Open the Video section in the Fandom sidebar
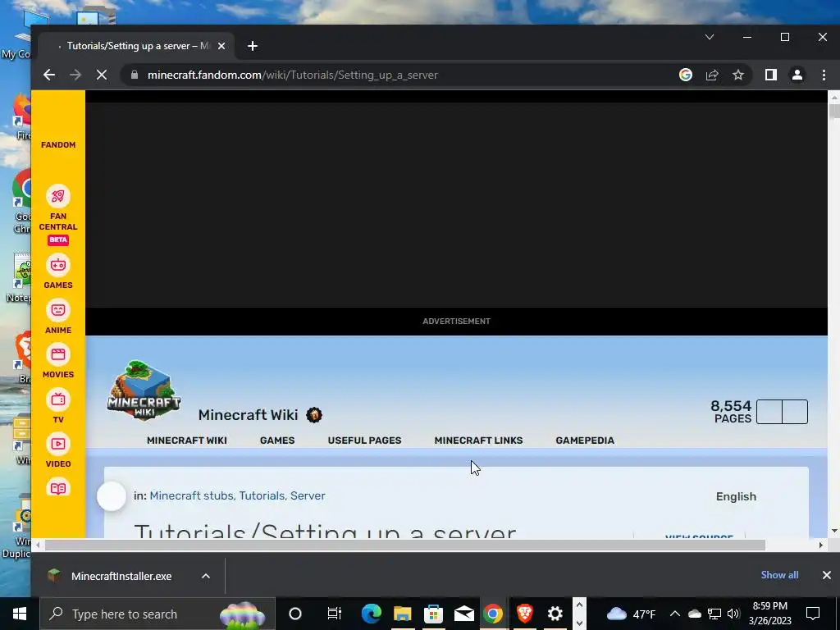The image size is (840, 630). (58, 451)
